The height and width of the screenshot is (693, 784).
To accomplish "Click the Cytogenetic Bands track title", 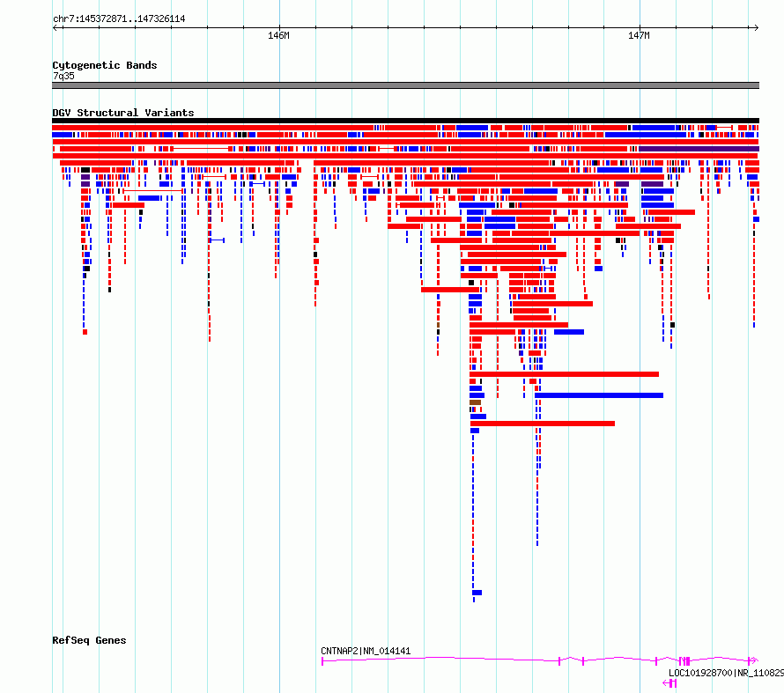I will (105, 65).
